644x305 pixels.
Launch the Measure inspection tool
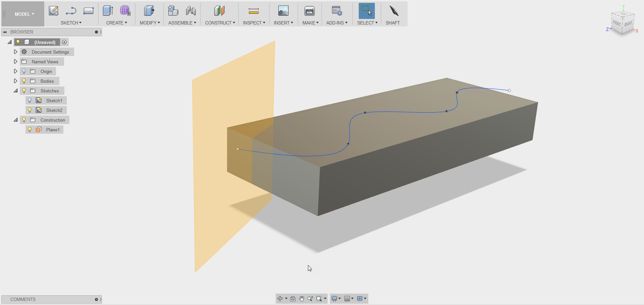click(x=254, y=11)
